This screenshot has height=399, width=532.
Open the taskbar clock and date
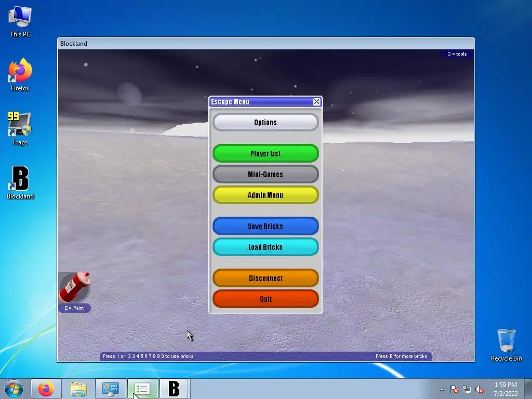coord(506,389)
